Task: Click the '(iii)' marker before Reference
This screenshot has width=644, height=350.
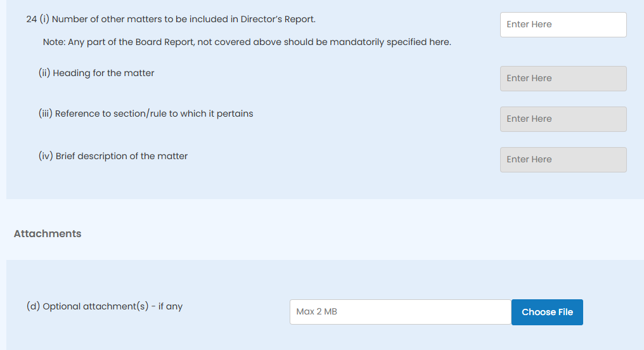Action: (x=46, y=114)
